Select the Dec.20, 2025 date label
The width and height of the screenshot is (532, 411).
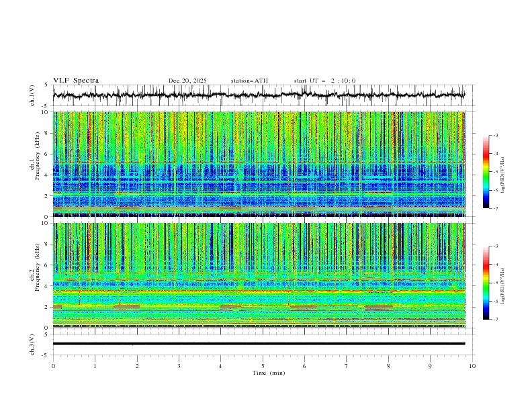point(187,81)
